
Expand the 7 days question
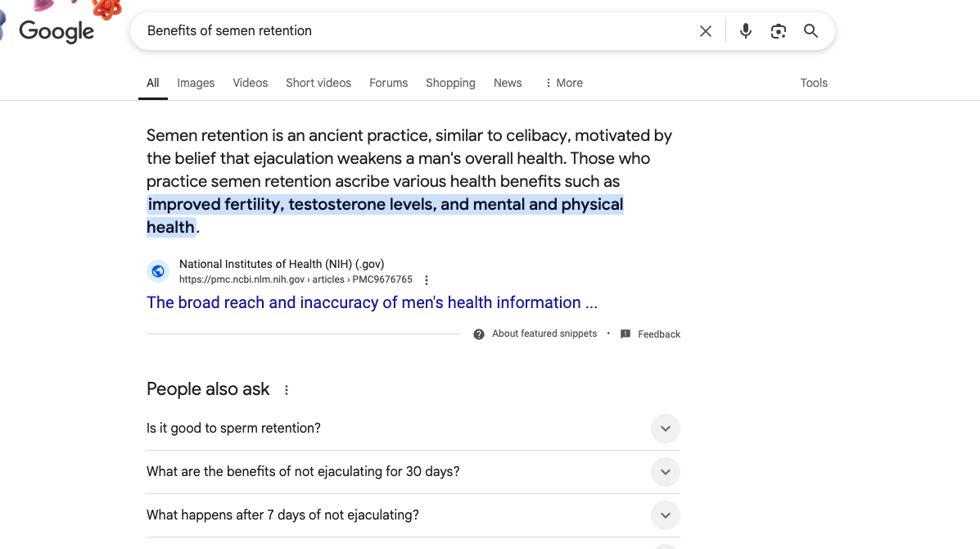click(665, 515)
